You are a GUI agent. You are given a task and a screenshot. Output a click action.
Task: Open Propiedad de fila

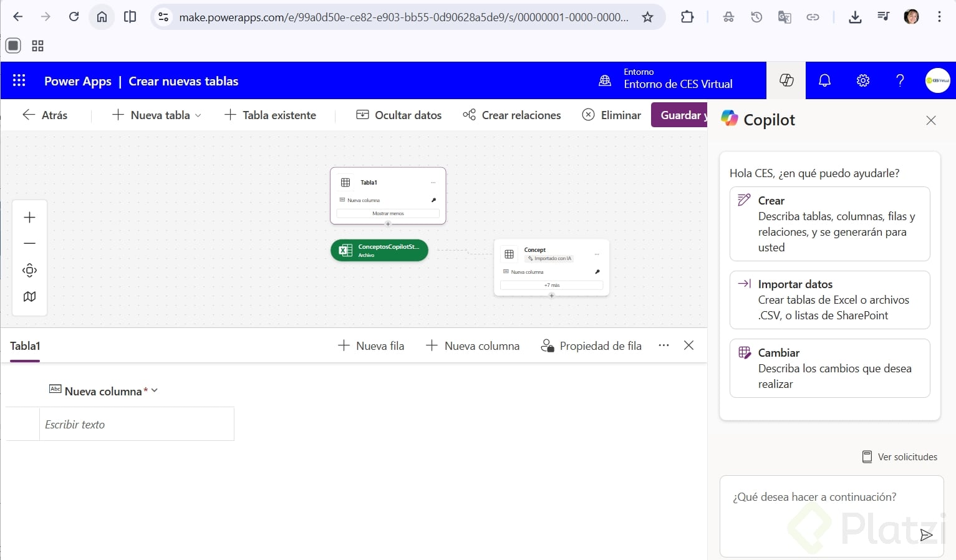pos(591,346)
